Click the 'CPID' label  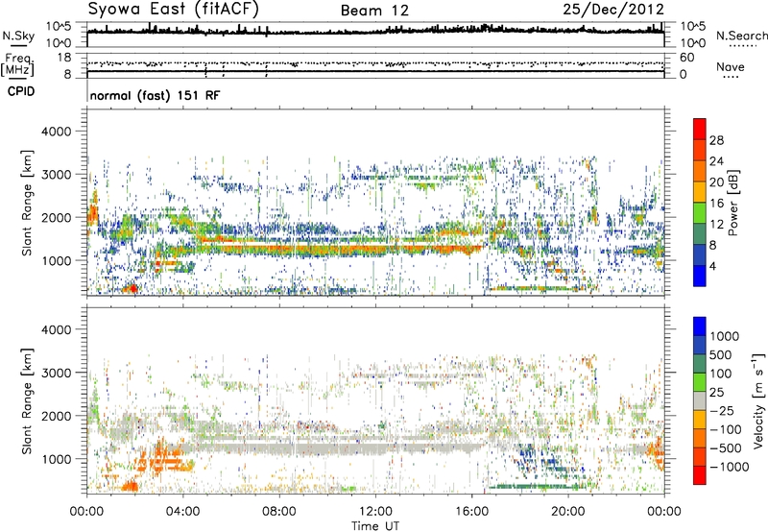click(x=21, y=91)
